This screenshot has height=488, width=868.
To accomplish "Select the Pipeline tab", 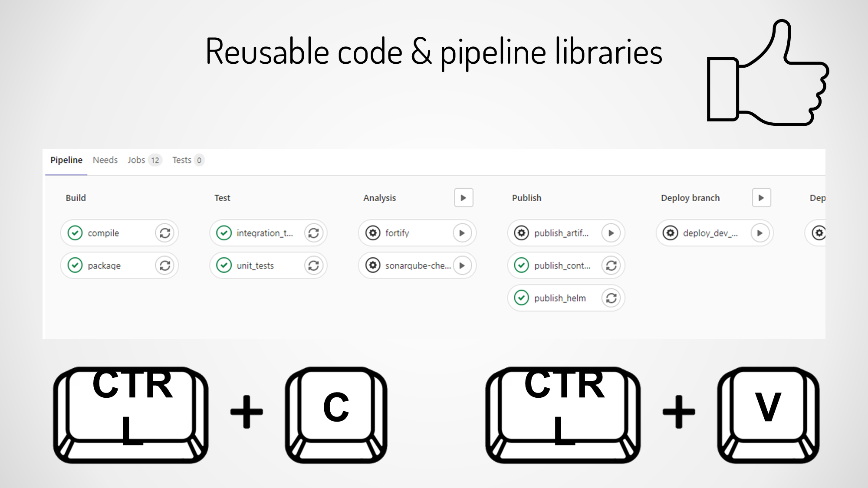I will pyautogui.click(x=66, y=160).
